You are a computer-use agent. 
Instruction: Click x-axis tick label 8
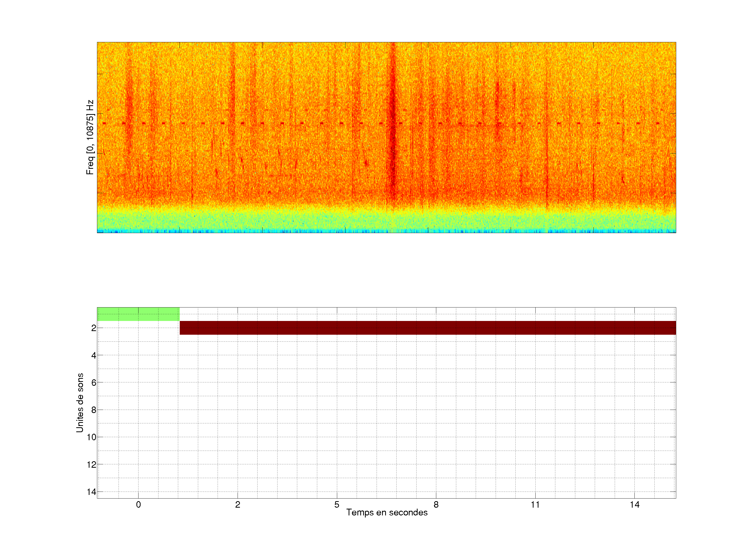point(436,505)
